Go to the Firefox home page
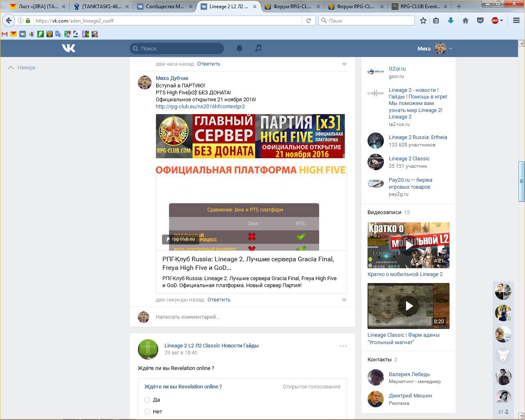 (466, 21)
